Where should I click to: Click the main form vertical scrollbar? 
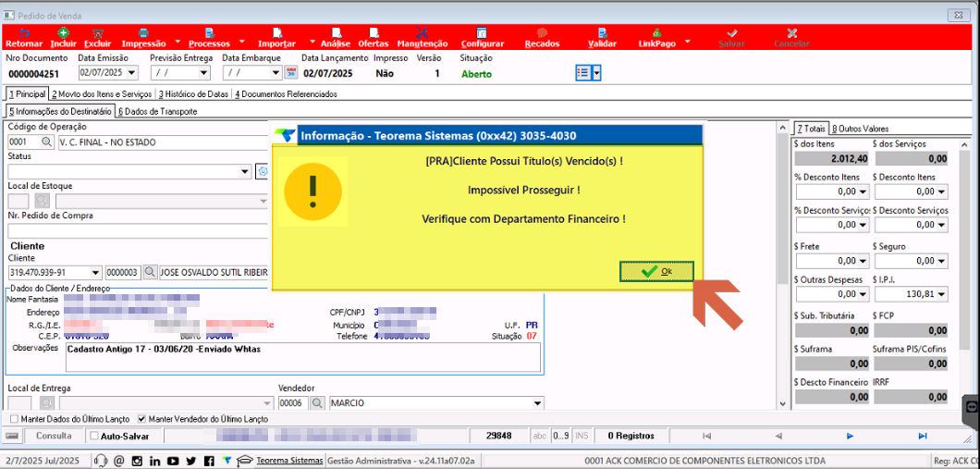pyautogui.click(x=781, y=265)
